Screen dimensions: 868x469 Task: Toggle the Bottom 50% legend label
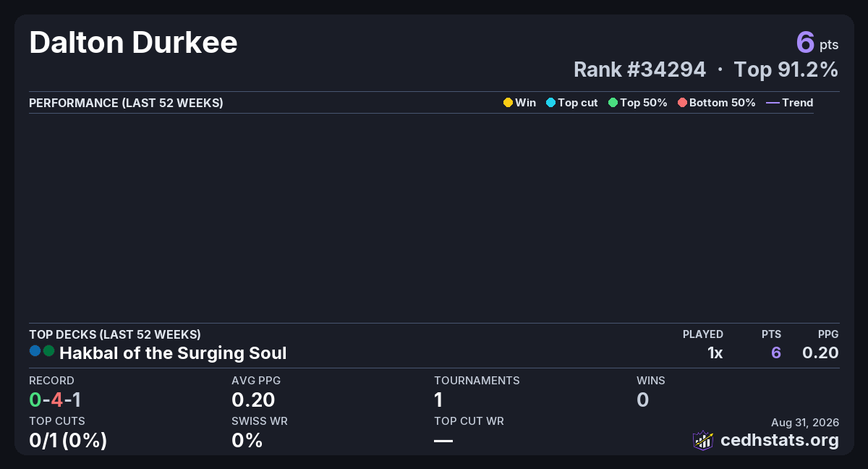point(723,103)
